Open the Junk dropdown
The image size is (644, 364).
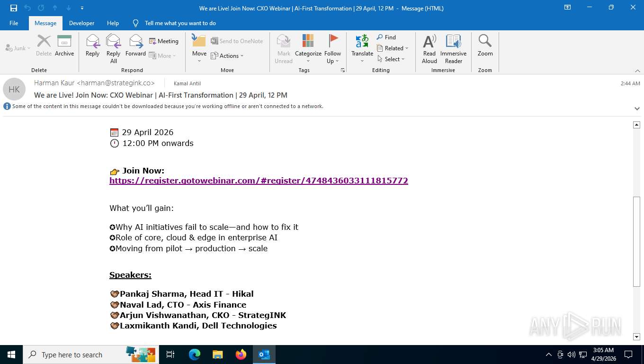(18, 48)
